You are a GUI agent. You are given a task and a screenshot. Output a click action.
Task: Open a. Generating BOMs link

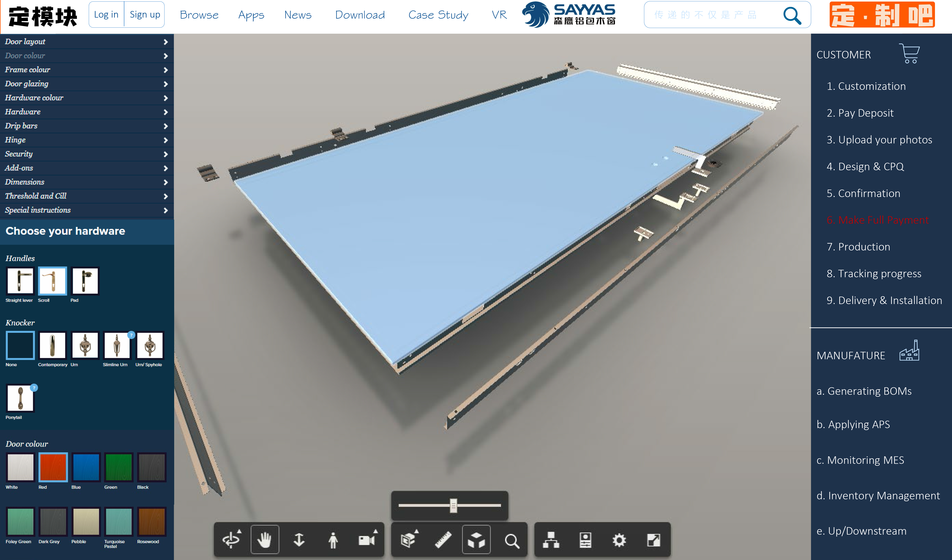pos(864,391)
